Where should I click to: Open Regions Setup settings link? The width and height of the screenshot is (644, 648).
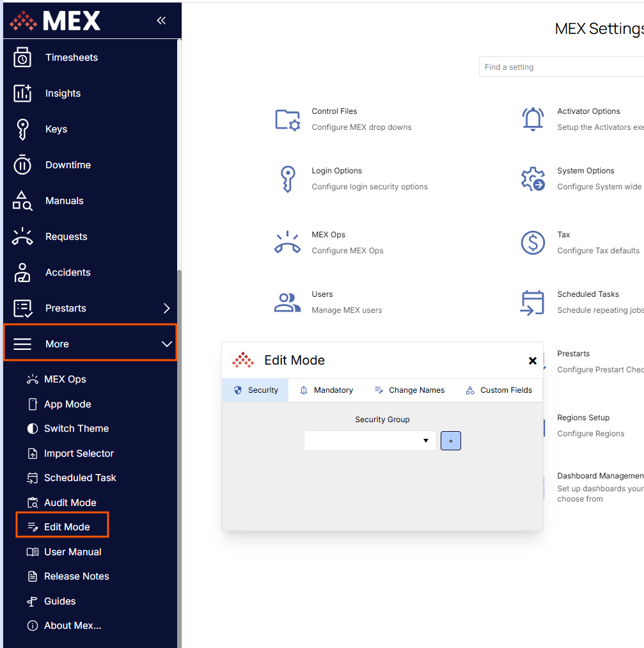pos(583,418)
